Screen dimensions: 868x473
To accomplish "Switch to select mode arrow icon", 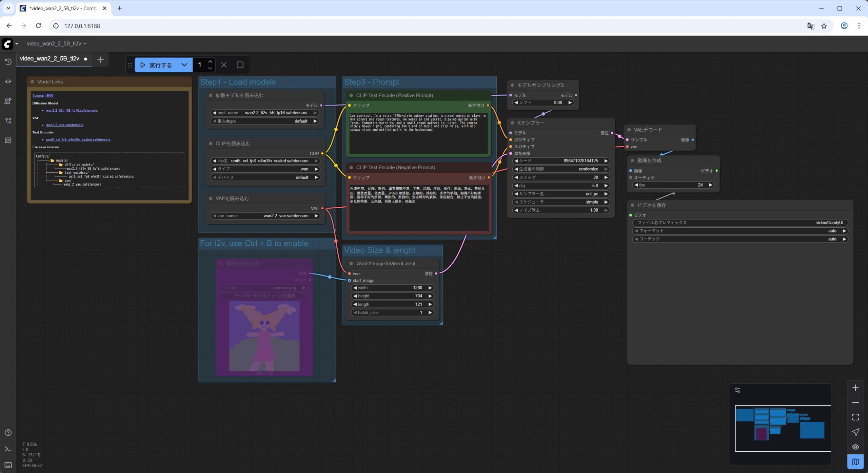I will tap(855, 432).
